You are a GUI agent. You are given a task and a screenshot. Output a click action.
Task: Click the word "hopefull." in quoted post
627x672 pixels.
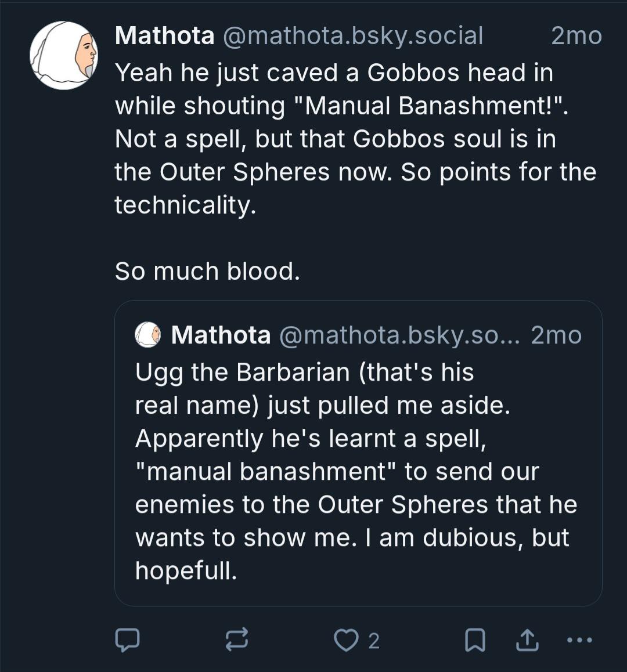[186, 570]
